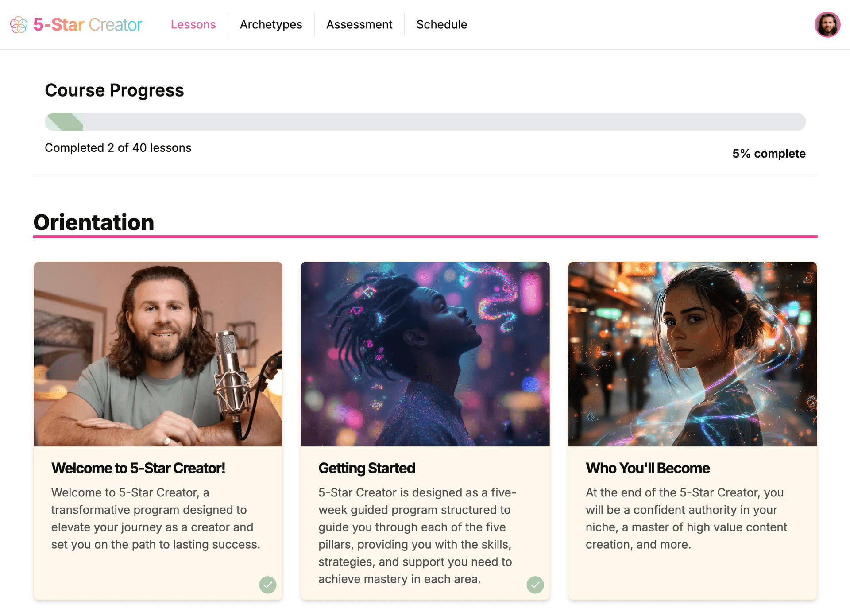The image size is (850, 616).
Task: Open the Getting Started lesson title
Action: 367,468
